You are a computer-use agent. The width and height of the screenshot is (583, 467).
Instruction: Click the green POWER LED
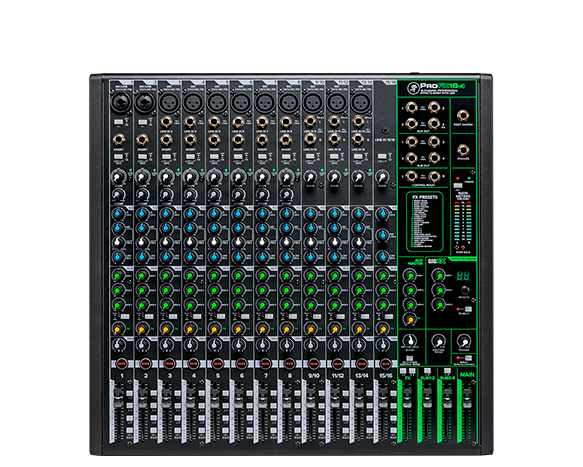pos(470,178)
